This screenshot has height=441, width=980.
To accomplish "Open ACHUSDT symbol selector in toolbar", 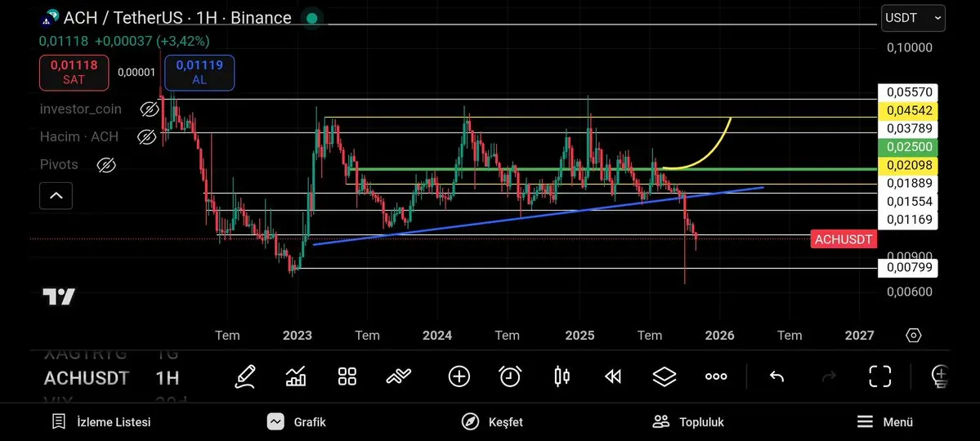I will coord(87,378).
